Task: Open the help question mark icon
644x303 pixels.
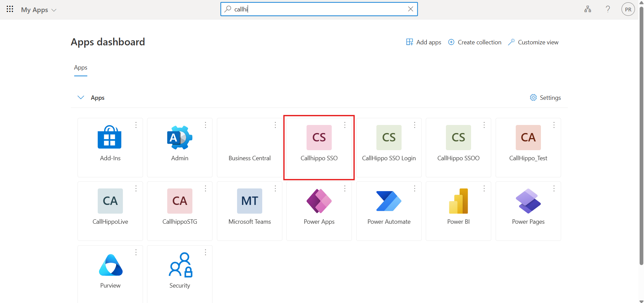Action: point(608,9)
